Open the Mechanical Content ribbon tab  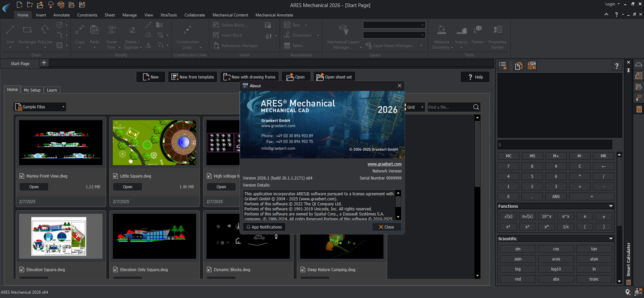pos(230,15)
